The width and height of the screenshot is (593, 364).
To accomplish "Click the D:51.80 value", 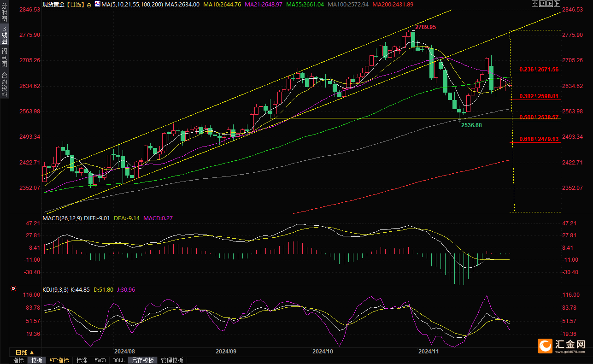I will (x=103, y=290).
